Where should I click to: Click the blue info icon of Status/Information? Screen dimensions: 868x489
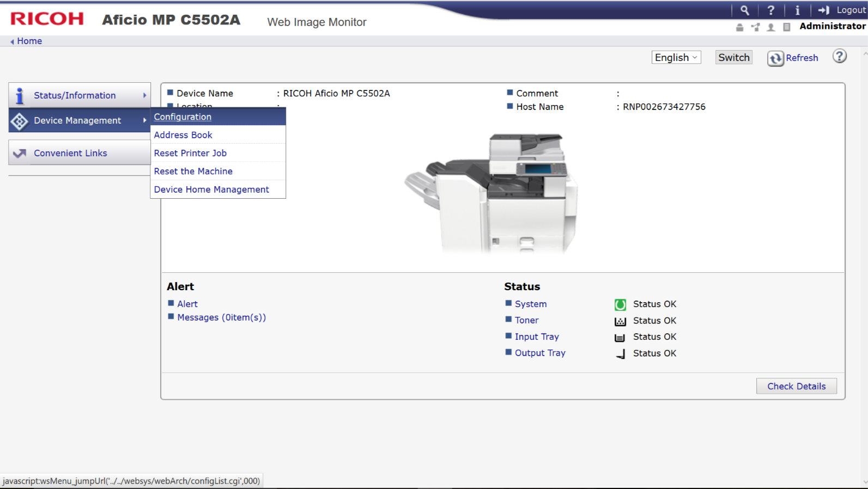[20, 96]
